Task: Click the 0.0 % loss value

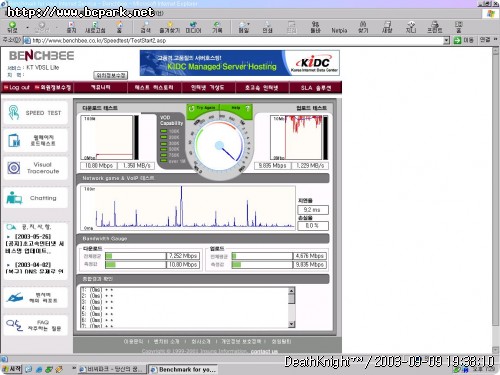Action: (313, 226)
